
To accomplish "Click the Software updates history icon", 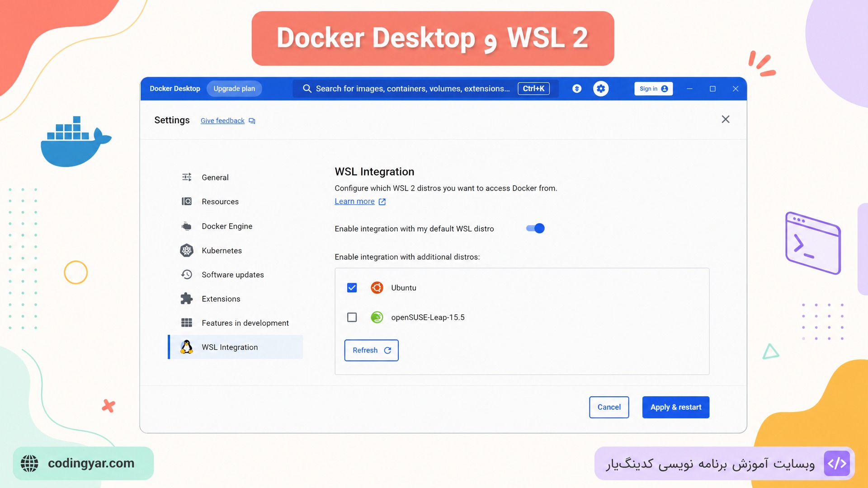I will pos(187,274).
